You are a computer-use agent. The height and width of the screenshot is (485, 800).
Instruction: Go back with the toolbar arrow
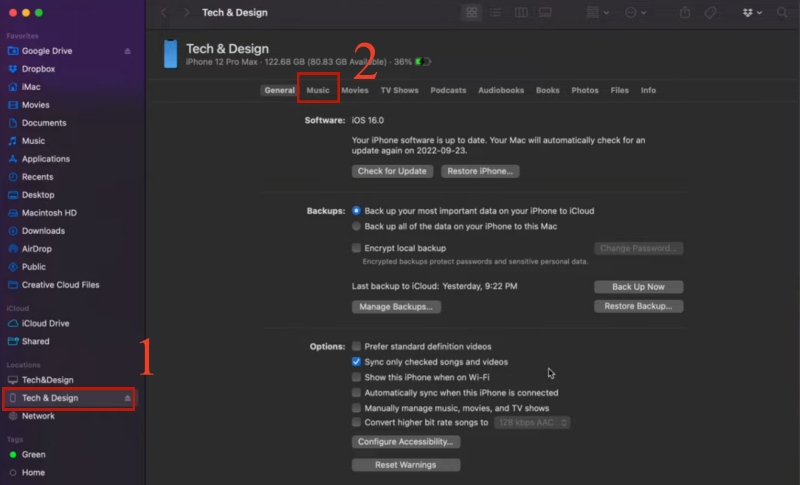pyautogui.click(x=164, y=12)
